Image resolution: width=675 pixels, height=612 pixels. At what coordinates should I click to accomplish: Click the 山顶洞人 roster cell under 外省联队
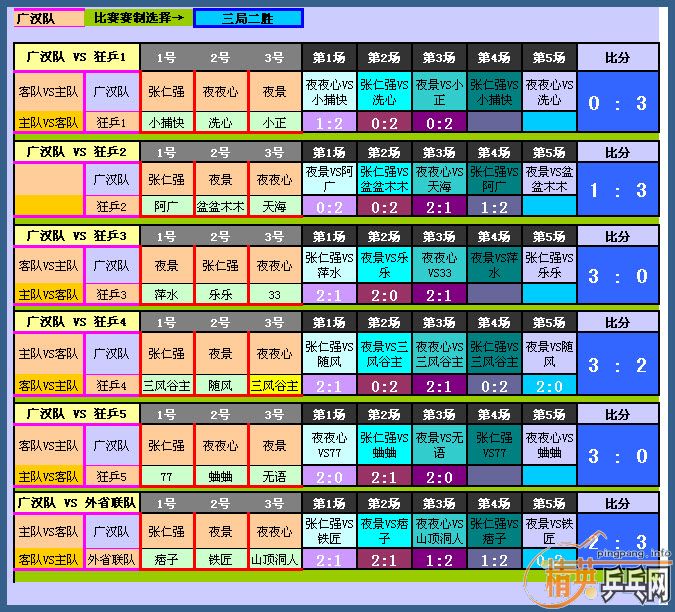click(x=275, y=559)
